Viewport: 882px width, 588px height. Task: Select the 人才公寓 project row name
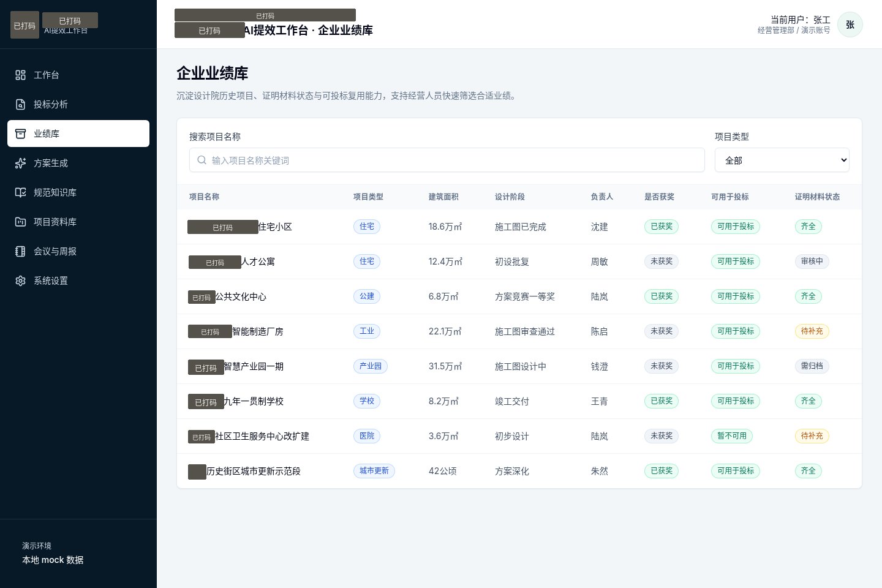click(258, 262)
